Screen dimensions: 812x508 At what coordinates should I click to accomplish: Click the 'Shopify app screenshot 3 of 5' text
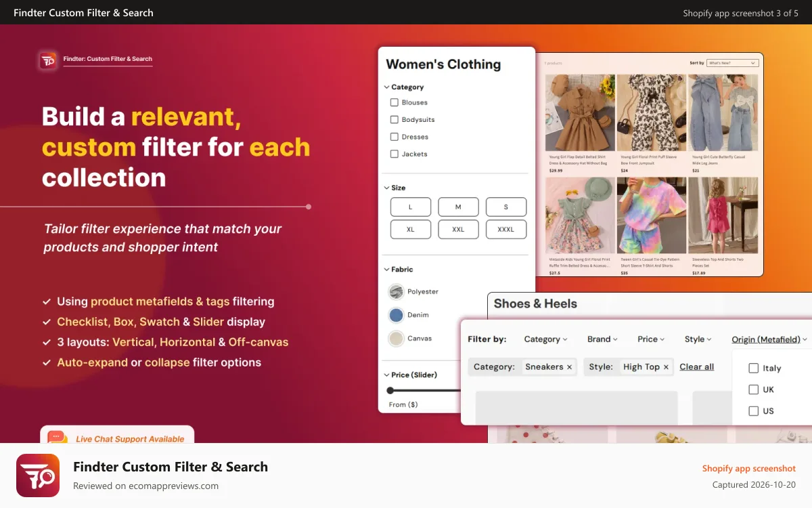point(740,13)
